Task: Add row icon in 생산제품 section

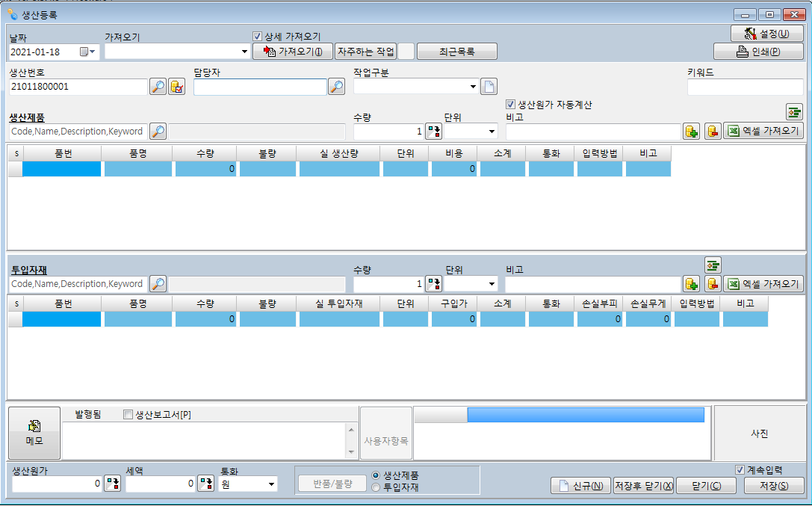Action: (x=691, y=132)
